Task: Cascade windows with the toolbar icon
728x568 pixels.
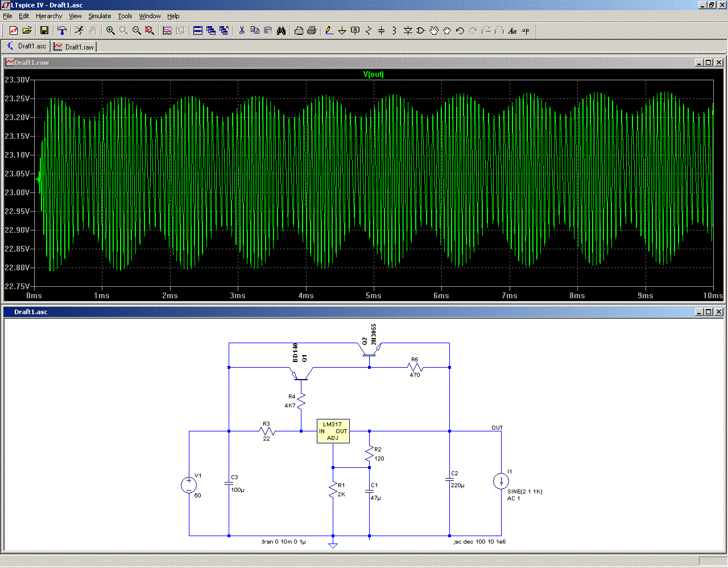Action: [211, 31]
